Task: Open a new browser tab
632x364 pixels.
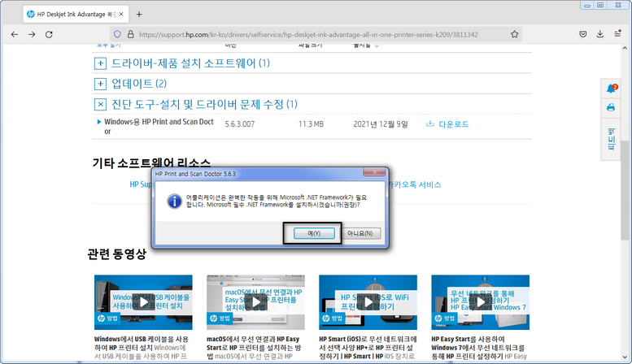Action: (139, 15)
